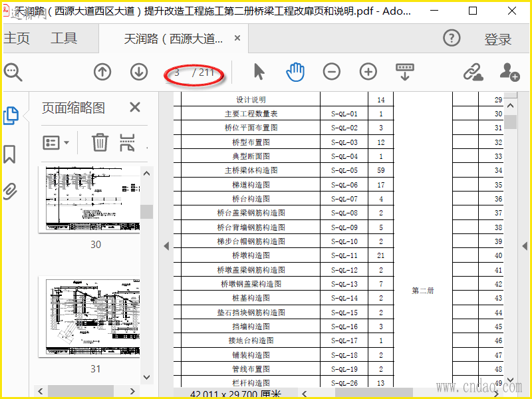Share a link to the file

pyautogui.click(x=473, y=72)
